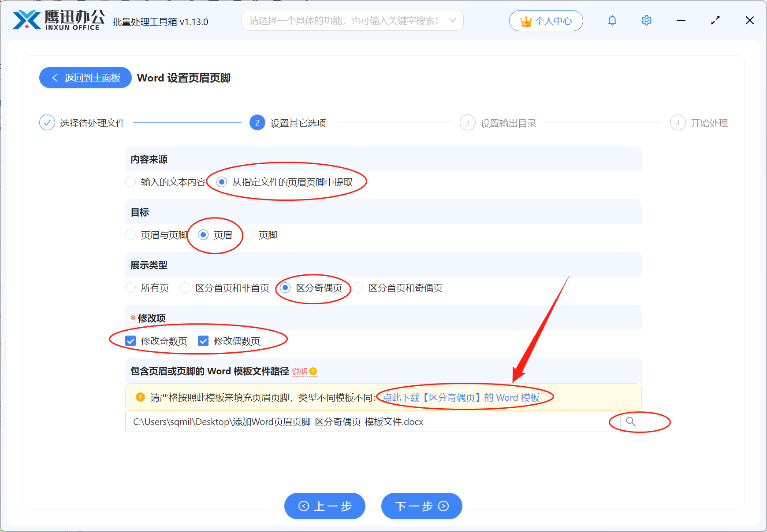Expand the window with the fullscreen arrow icon

click(715, 20)
